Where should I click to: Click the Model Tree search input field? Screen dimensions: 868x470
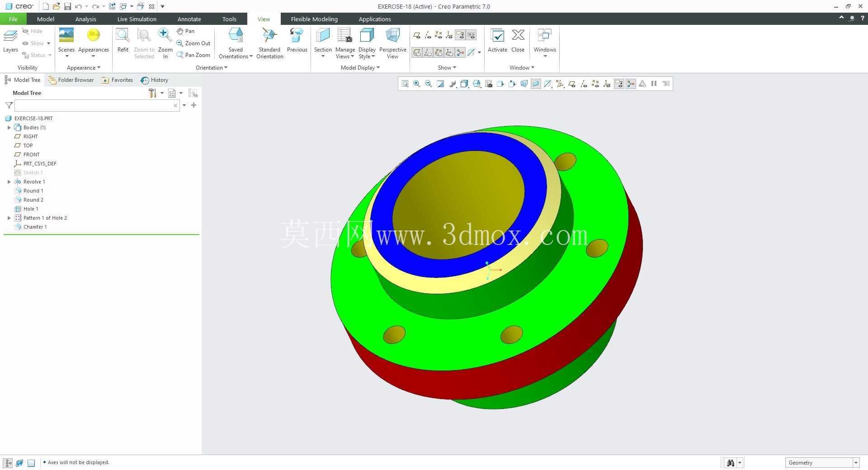click(94, 105)
